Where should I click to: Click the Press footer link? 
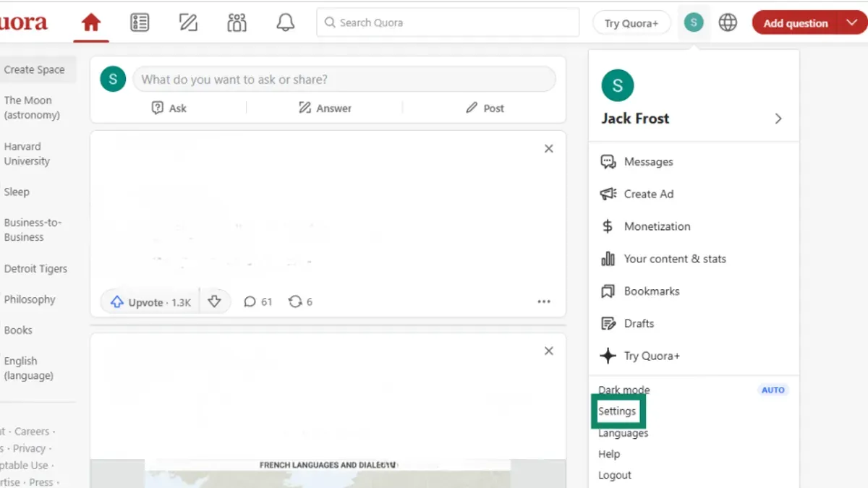pyautogui.click(x=41, y=482)
